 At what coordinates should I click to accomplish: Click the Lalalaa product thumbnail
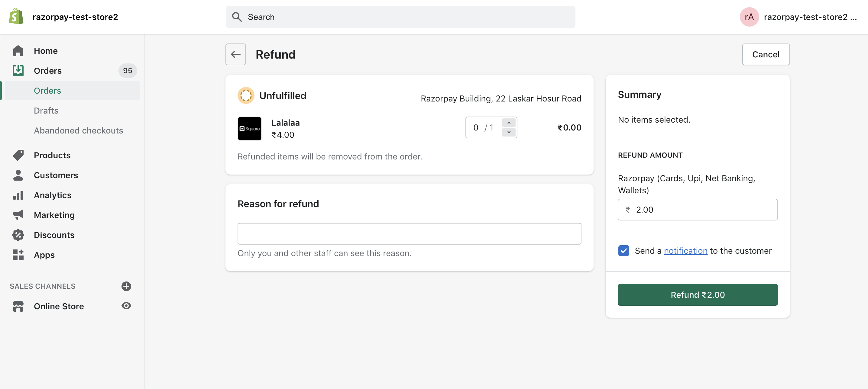coord(249,128)
